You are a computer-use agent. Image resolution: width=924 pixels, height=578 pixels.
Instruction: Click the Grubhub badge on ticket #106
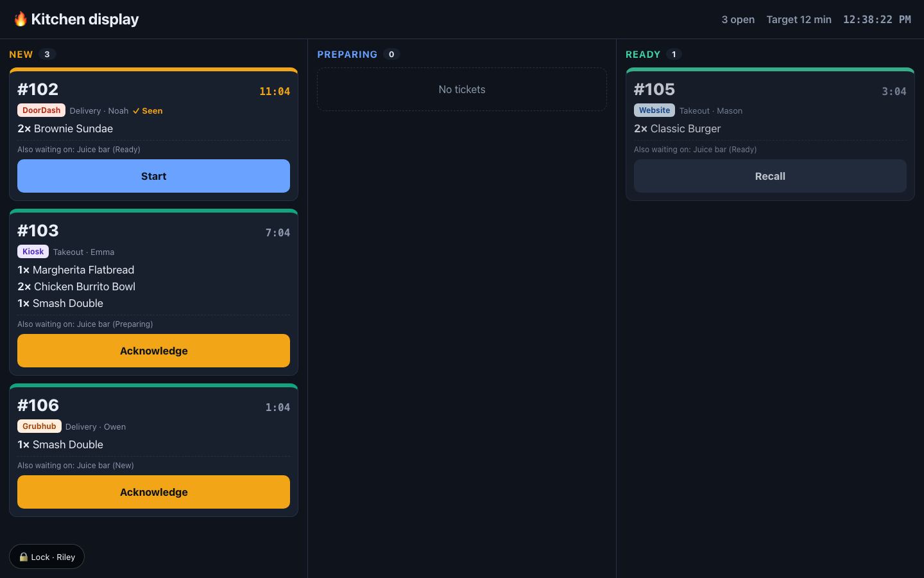[39, 426]
